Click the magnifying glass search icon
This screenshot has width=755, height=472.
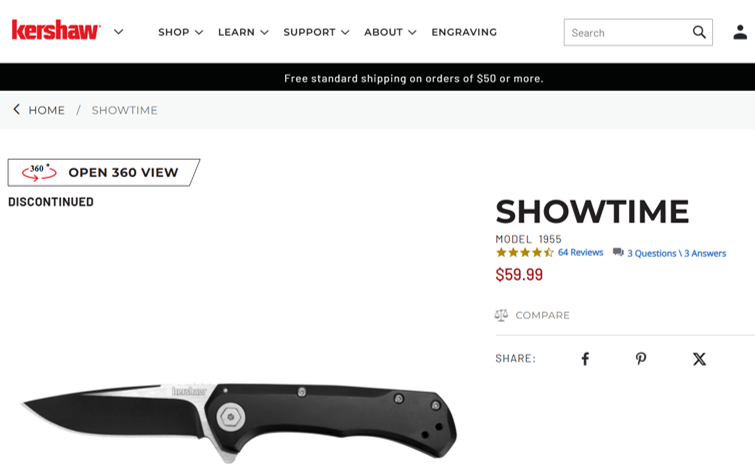(699, 32)
